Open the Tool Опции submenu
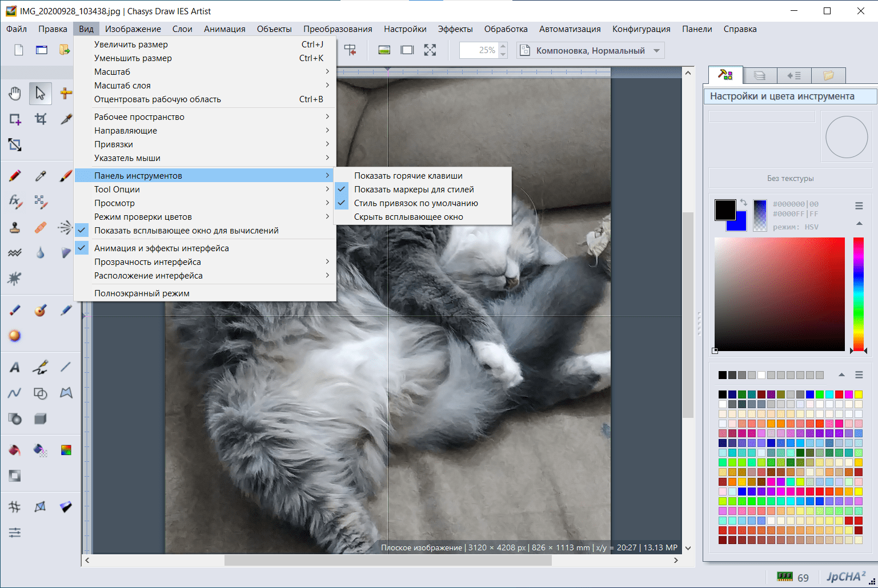The height and width of the screenshot is (588, 878). tap(205, 190)
